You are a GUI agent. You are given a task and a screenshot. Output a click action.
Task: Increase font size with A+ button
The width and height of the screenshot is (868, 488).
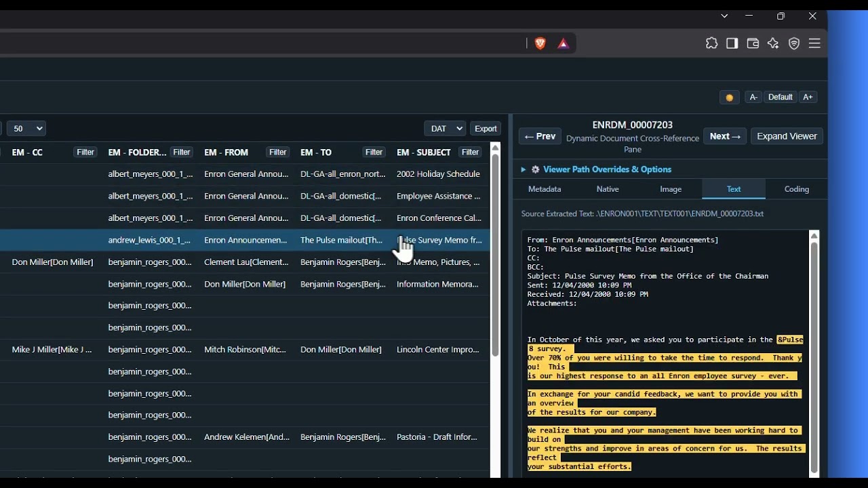(808, 97)
